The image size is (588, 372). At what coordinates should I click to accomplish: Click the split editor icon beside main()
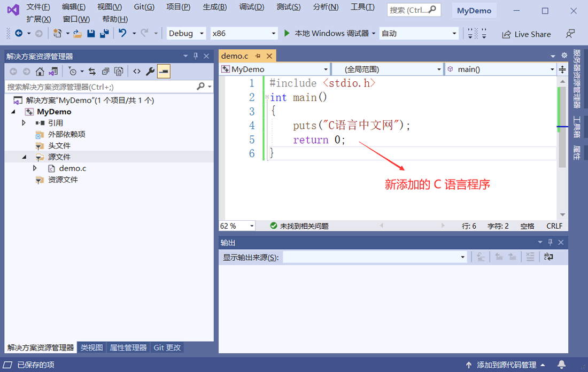[562, 69]
